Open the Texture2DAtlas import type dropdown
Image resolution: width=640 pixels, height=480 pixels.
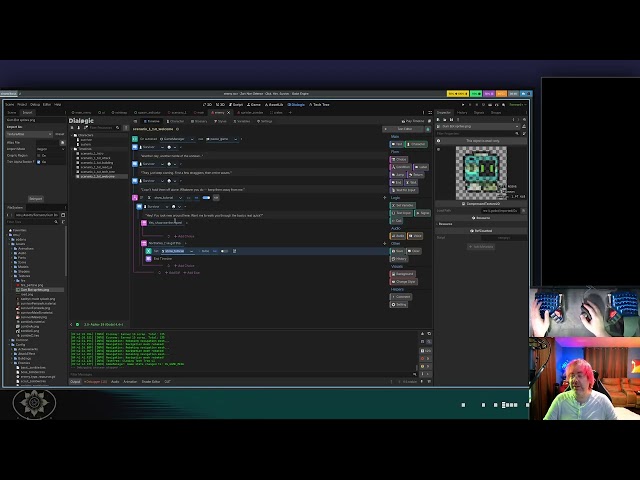tap(29, 134)
